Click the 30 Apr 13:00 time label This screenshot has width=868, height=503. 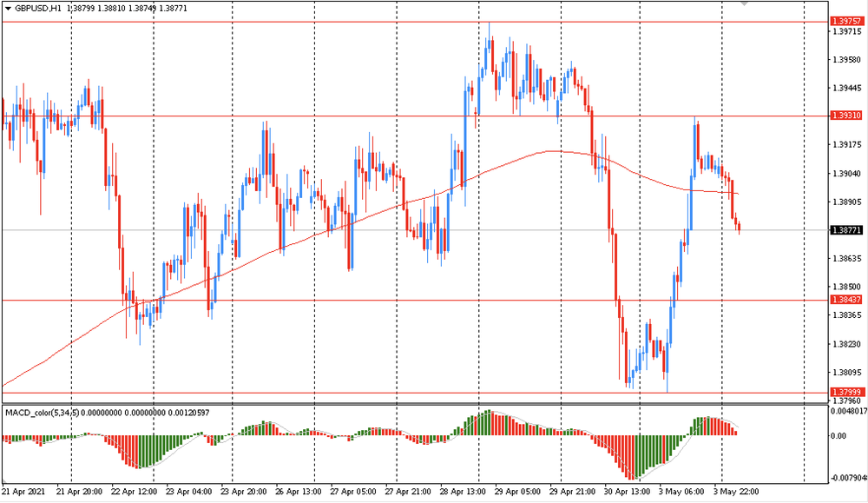pos(627,492)
